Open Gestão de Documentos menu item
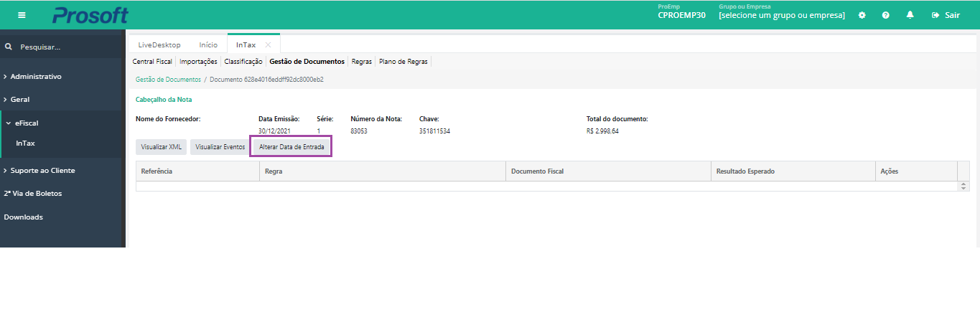This screenshot has width=980, height=330. pyautogui.click(x=307, y=62)
